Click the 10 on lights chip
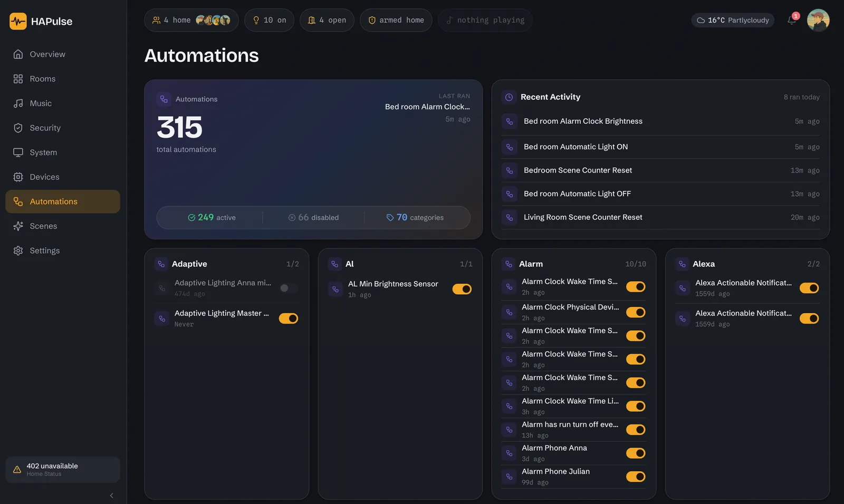 tap(269, 20)
